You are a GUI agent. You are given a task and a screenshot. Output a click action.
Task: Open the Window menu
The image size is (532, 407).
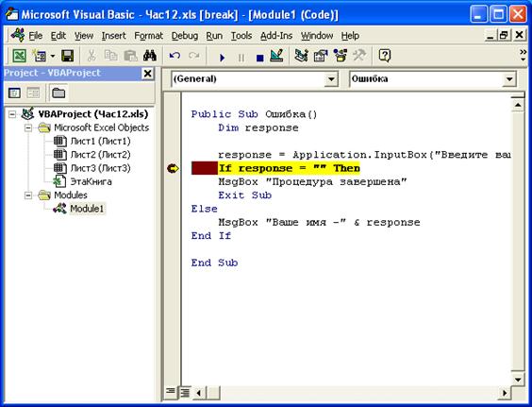pos(317,36)
